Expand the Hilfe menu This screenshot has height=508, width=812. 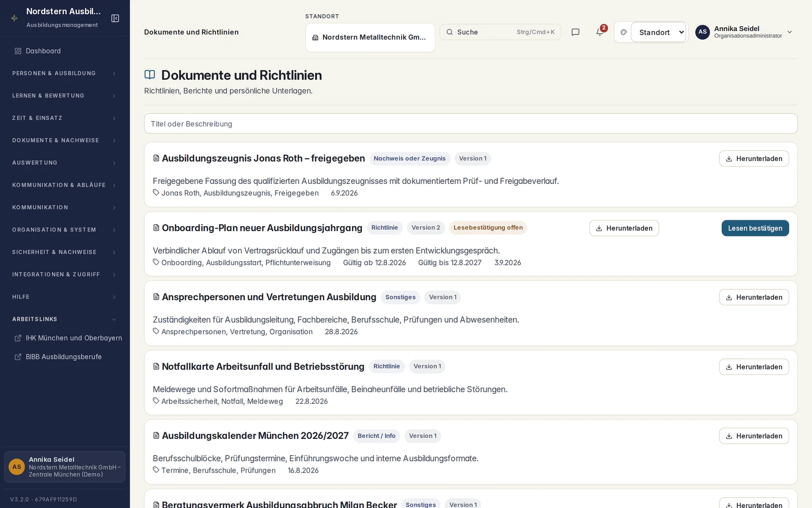65,297
